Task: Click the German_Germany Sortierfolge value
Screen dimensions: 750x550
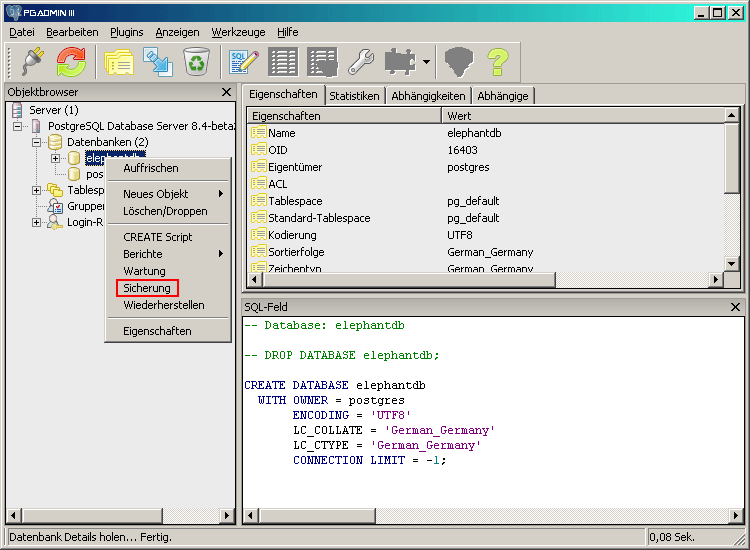Action: click(490, 252)
